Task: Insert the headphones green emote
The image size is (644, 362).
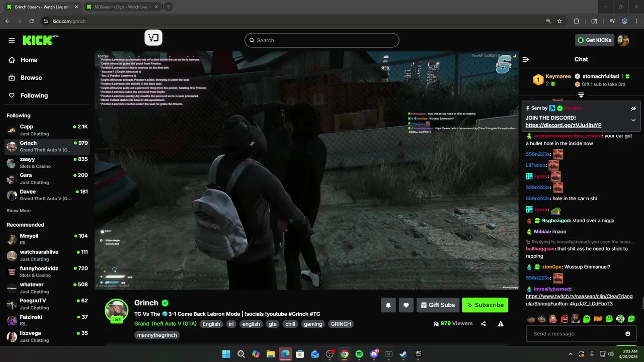Action: (x=620, y=319)
